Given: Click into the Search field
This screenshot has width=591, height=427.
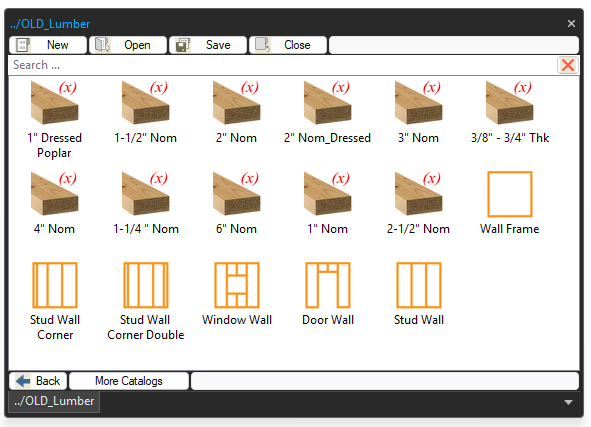Looking at the screenshot, I should pos(283,65).
